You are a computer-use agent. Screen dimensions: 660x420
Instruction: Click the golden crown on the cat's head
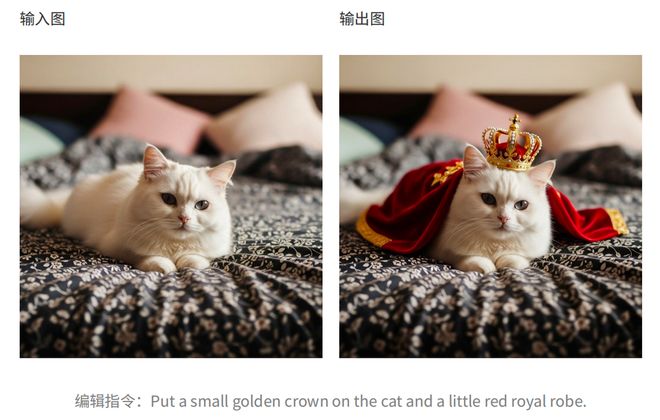(x=512, y=144)
